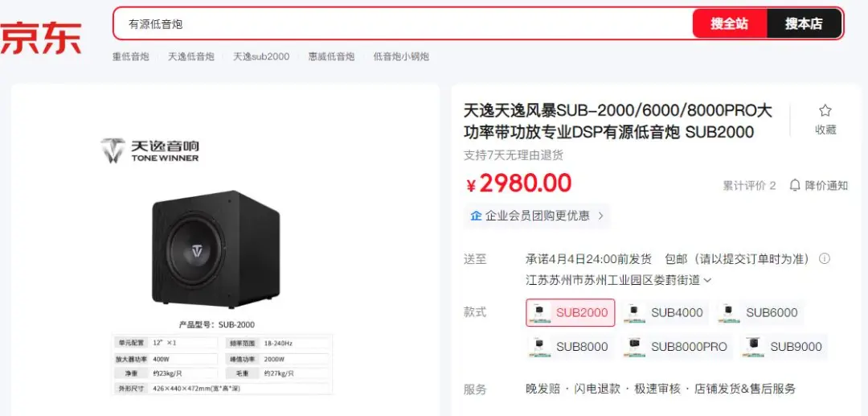
Task: Click the 搜全站 search button
Action: point(730,24)
